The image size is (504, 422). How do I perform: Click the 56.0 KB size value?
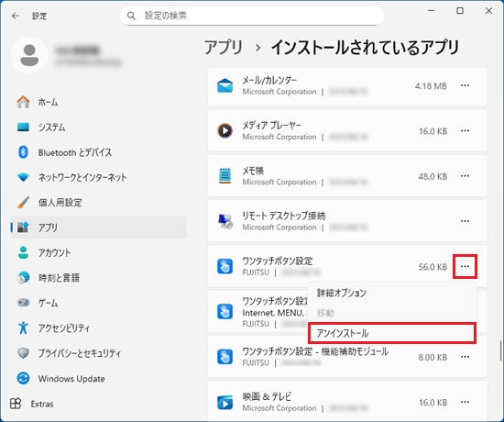[433, 267]
